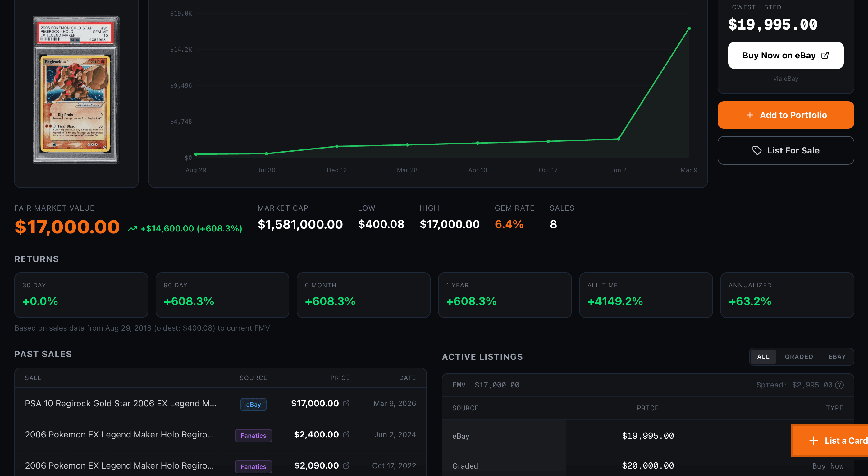The width and height of the screenshot is (868, 476).
Task: Click the Mar 28 chart data point
Action: [407, 145]
